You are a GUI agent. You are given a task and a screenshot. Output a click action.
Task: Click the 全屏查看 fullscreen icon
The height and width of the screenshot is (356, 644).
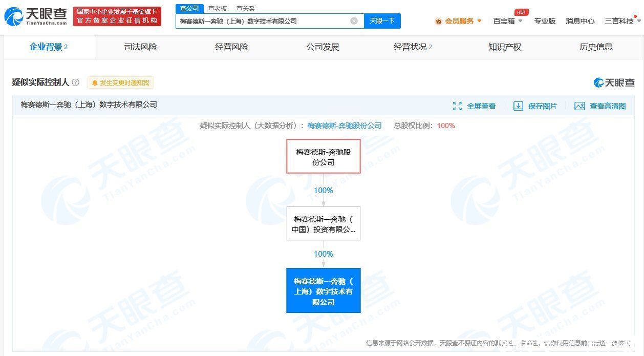click(457, 106)
